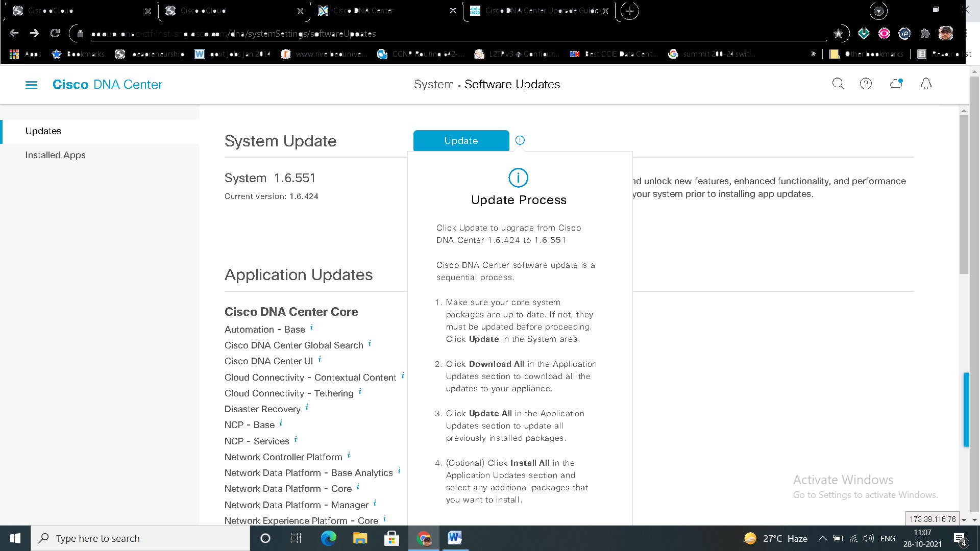Click info icon beside Disaster Recovery
Viewport: 980px width, 551px height.
pos(307,407)
